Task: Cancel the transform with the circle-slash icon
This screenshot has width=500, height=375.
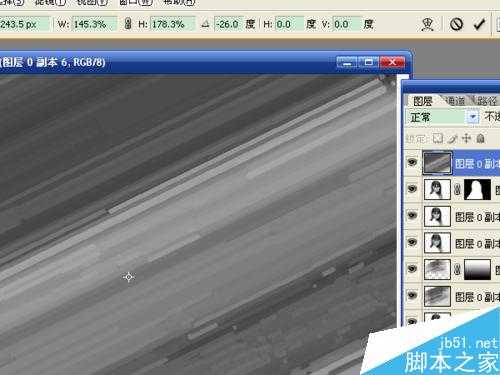Action: (x=456, y=24)
